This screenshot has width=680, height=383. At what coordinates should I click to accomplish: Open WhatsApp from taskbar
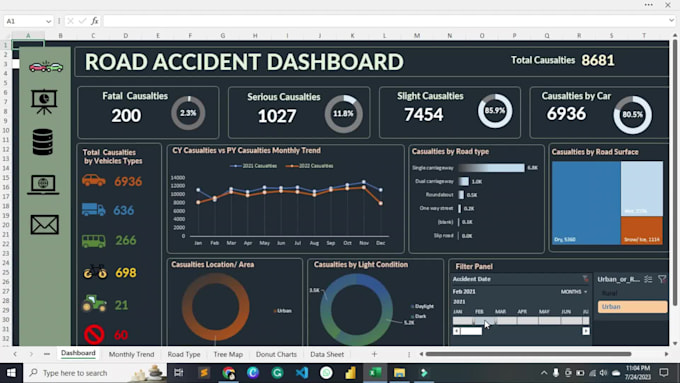(x=326, y=373)
